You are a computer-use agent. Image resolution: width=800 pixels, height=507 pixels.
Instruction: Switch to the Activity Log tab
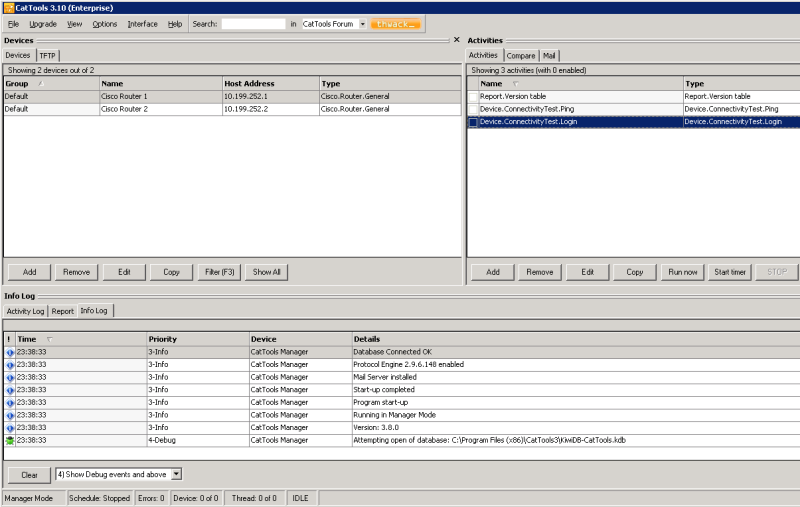(x=26, y=311)
